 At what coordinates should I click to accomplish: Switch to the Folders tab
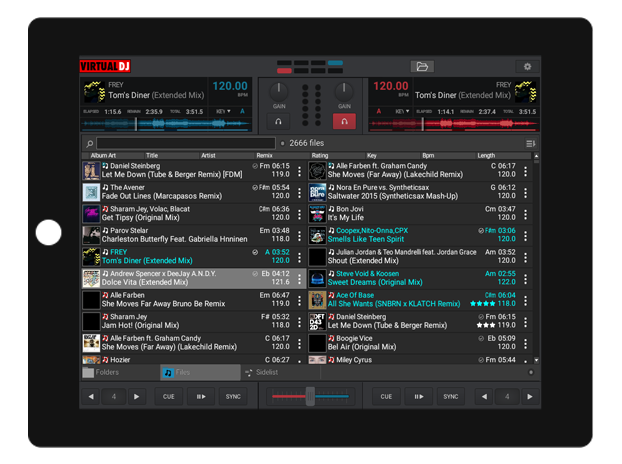120,372
